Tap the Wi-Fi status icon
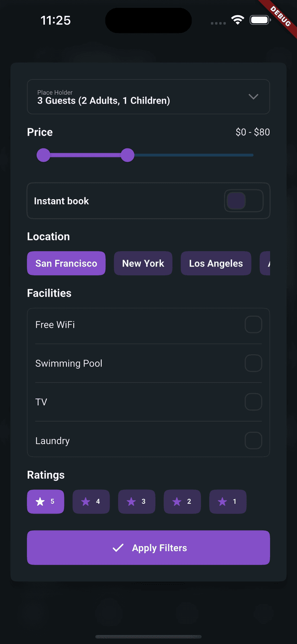297x644 pixels. click(x=238, y=20)
